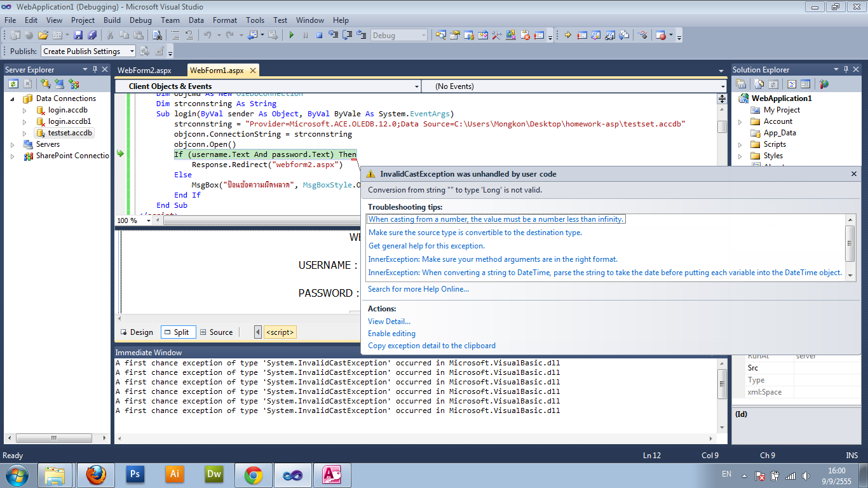Click the Save All toolbar icon

pos(92,36)
